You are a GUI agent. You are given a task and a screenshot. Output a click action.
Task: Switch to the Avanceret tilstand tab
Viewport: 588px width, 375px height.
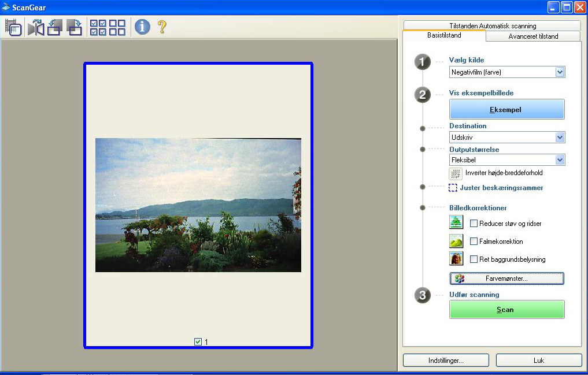(532, 36)
